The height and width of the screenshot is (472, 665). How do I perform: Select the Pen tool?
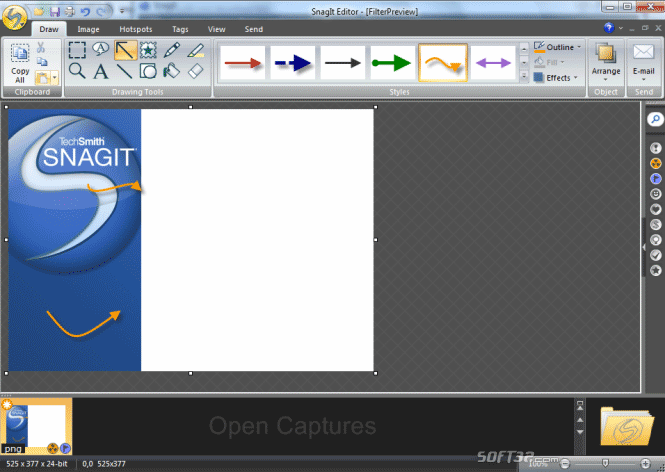point(172,50)
